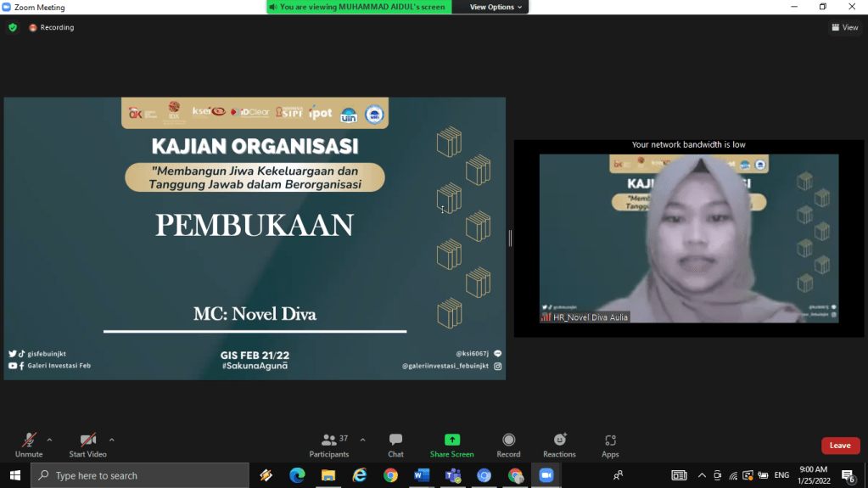868x488 pixels.
Task: Click the Recording status indicator
Action: (x=52, y=27)
